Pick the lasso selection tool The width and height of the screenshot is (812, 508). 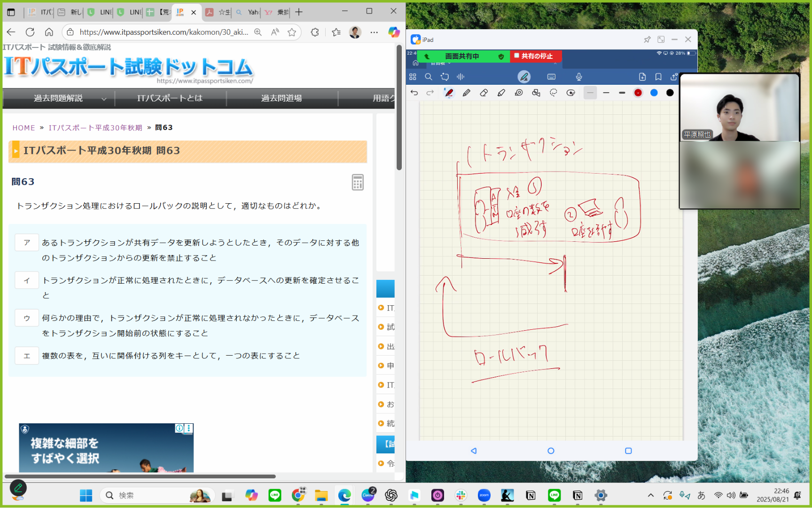[554, 93]
